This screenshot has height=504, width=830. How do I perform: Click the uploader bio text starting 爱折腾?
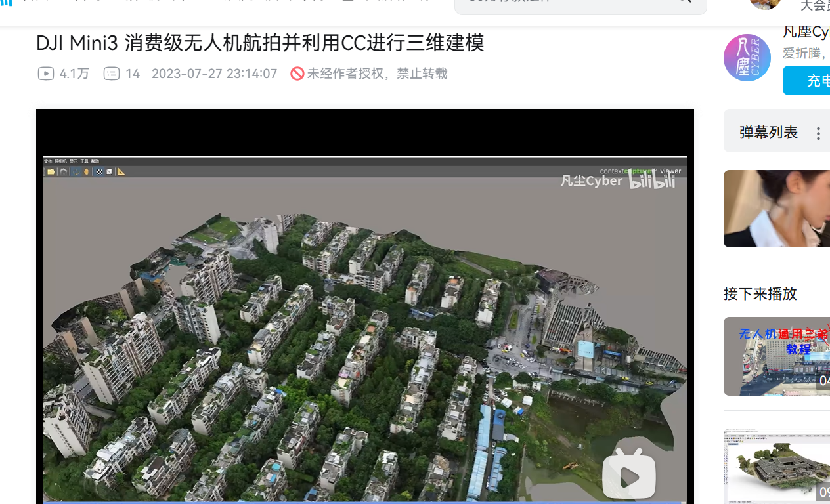(x=806, y=53)
